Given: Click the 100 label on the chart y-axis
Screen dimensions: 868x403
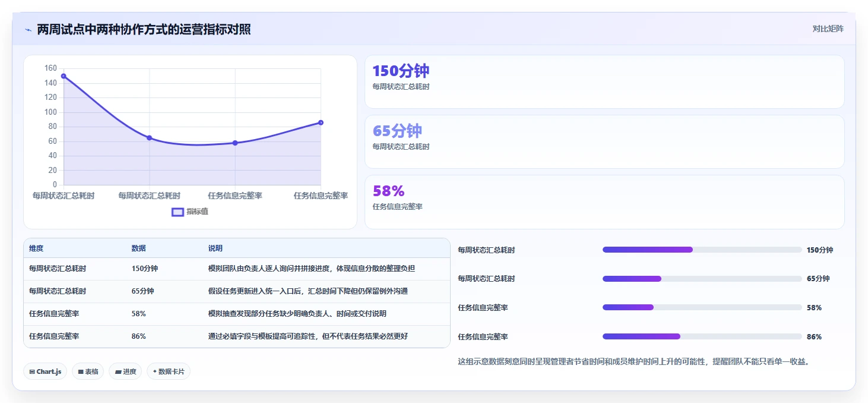Looking at the screenshot, I should click(x=51, y=112).
